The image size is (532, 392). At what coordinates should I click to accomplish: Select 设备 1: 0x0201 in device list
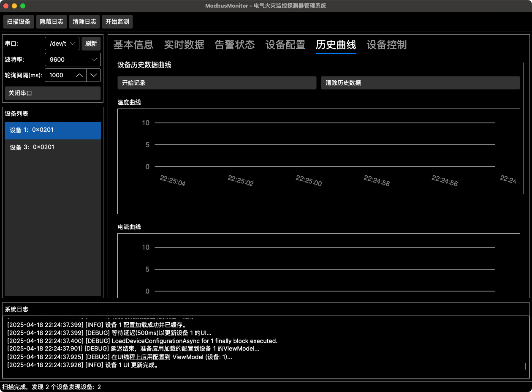53,131
